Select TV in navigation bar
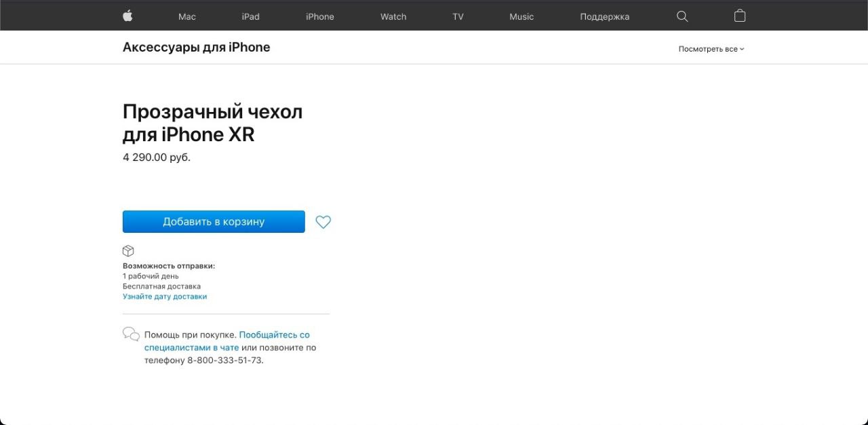This screenshot has height=425, width=868. [x=458, y=16]
